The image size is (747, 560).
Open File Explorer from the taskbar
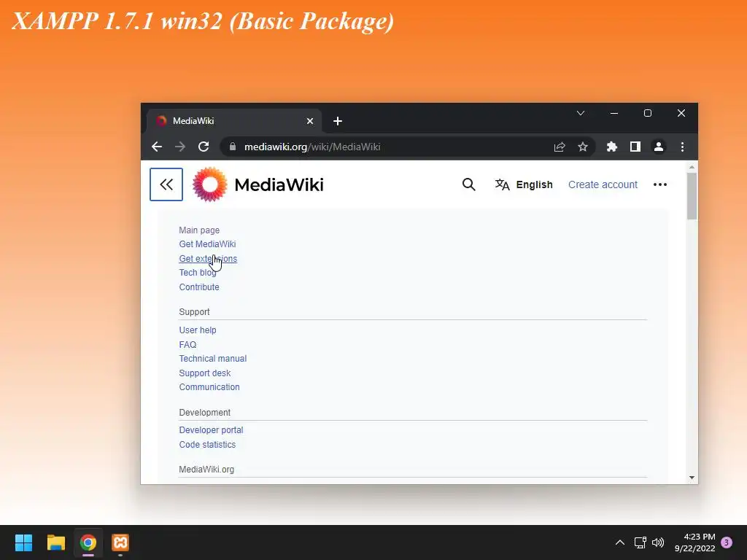[55, 542]
